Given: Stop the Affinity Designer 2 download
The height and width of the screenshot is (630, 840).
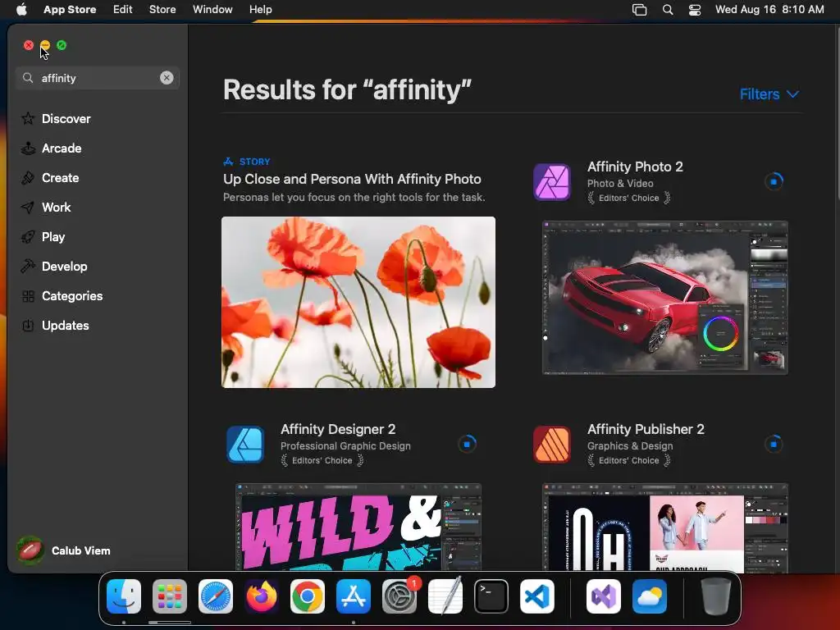Looking at the screenshot, I should point(467,444).
